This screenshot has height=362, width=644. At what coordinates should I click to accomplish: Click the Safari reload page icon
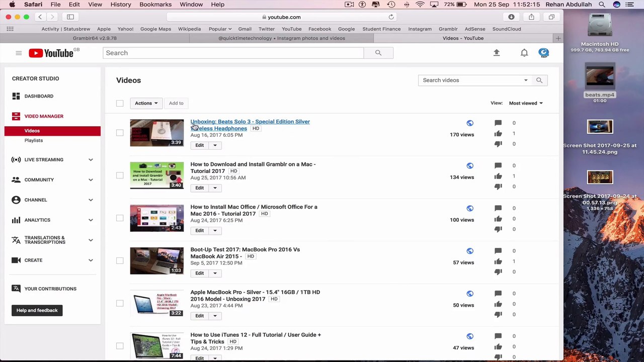click(391, 17)
